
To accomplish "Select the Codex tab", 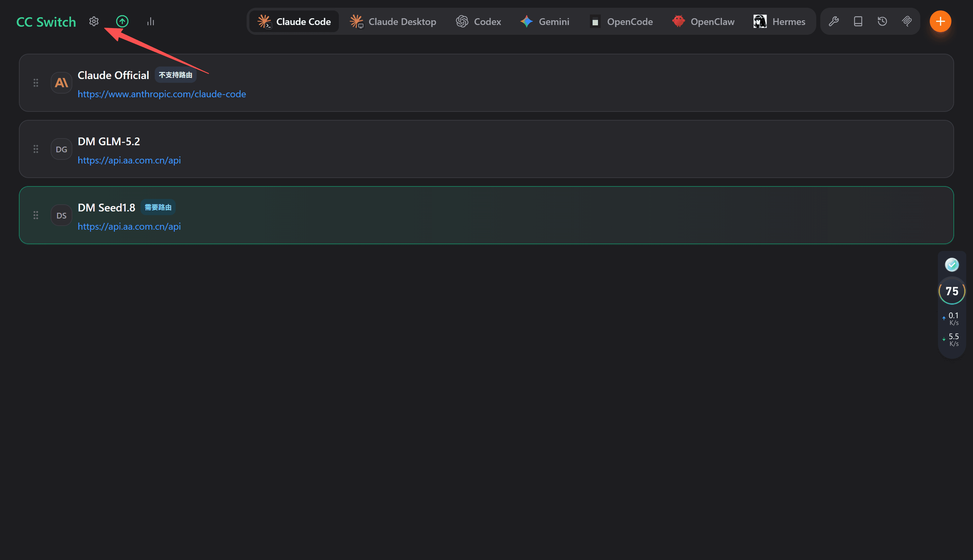I will click(x=478, y=22).
